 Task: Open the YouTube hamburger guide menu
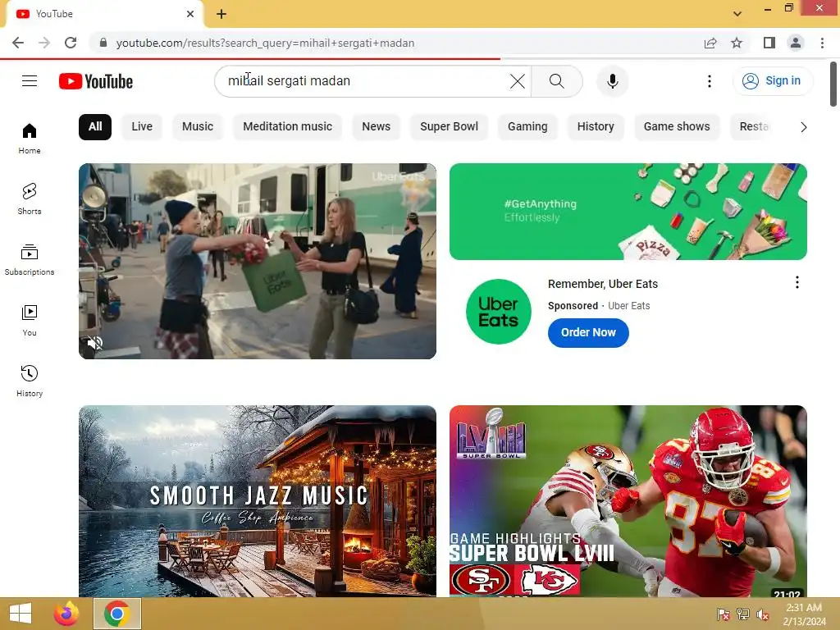[x=30, y=81]
